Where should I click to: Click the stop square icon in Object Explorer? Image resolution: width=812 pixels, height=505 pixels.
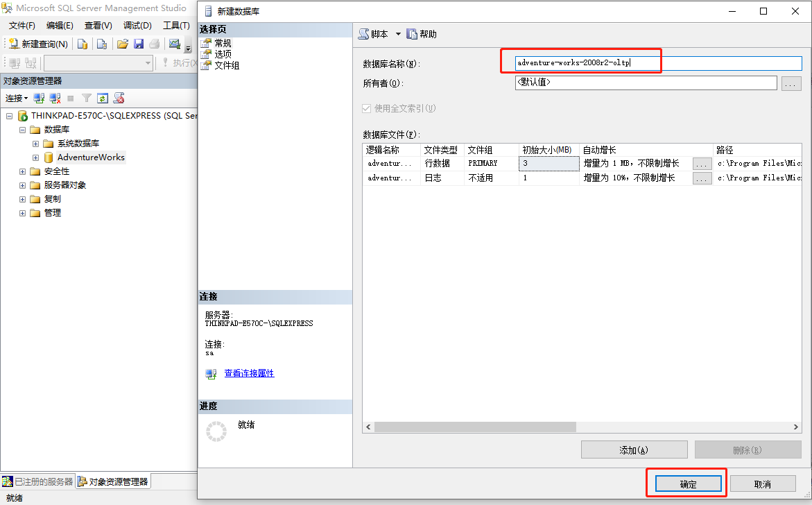point(71,99)
